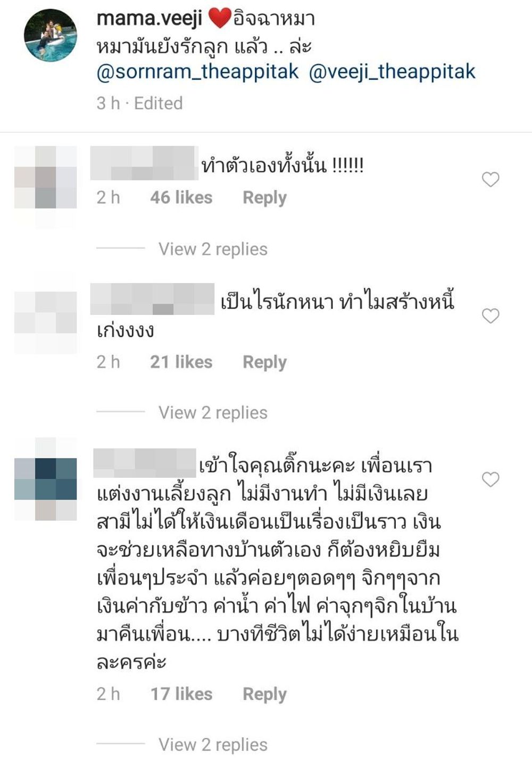Open the blurred username of third commenter
Viewport: 532px width, 765px height.
pyautogui.click(x=145, y=463)
